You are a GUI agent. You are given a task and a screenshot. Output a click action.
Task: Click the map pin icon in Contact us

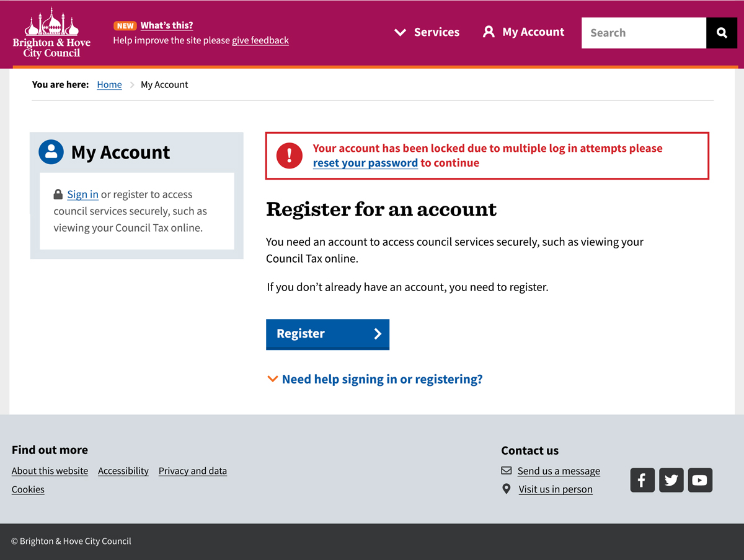click(x=507, y=489)
